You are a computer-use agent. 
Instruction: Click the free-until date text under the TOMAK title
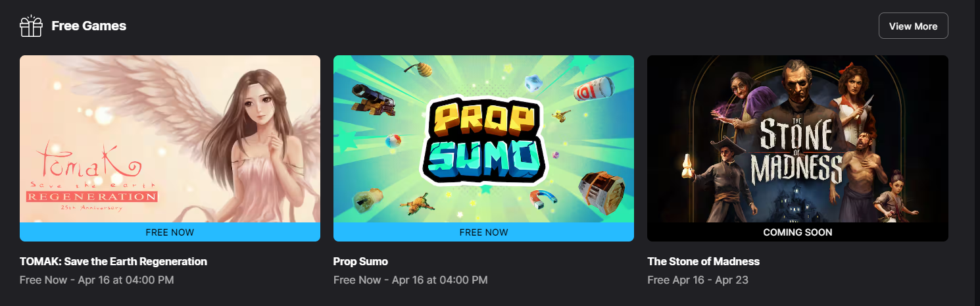click(x=97, y=280)
